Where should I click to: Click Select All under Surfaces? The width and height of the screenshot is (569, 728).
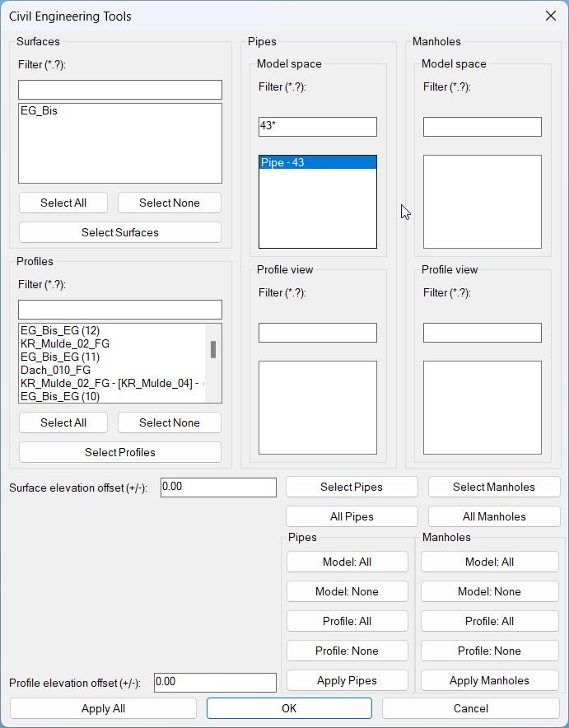click(63, 203)
